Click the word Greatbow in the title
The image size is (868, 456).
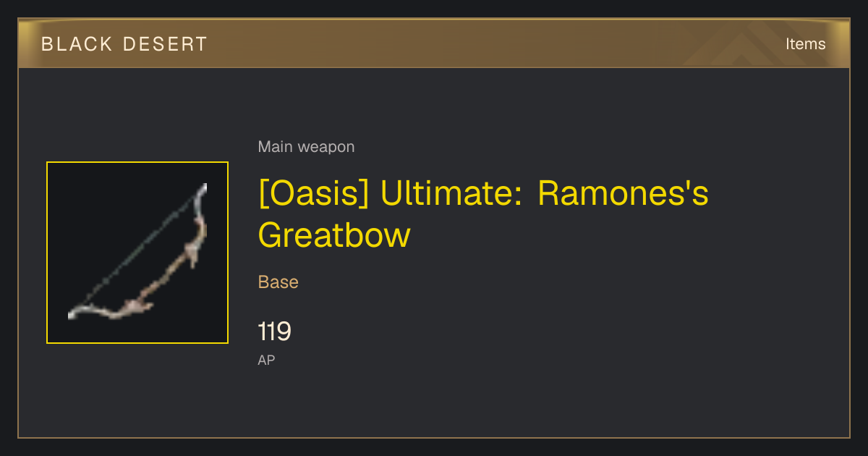[334, 235]
